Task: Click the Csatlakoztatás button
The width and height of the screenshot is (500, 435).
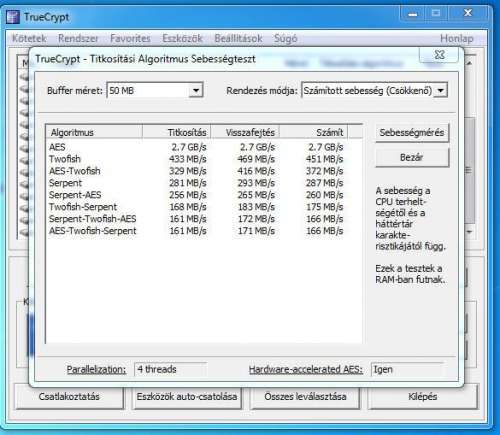Action: click(69, 396)
